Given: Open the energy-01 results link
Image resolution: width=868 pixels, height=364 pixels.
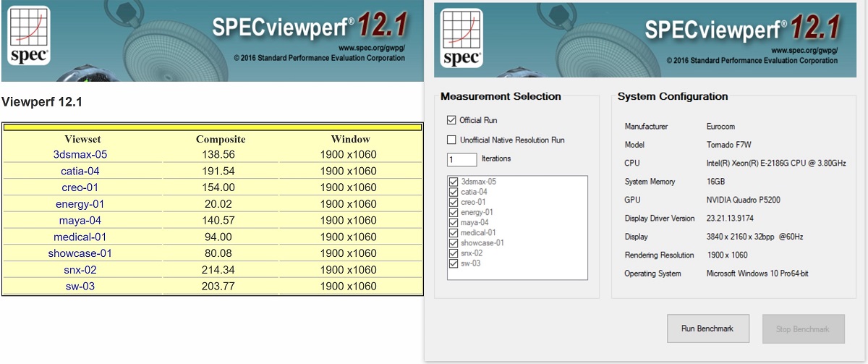Looking at the screenshot, I should pos(80,204).
